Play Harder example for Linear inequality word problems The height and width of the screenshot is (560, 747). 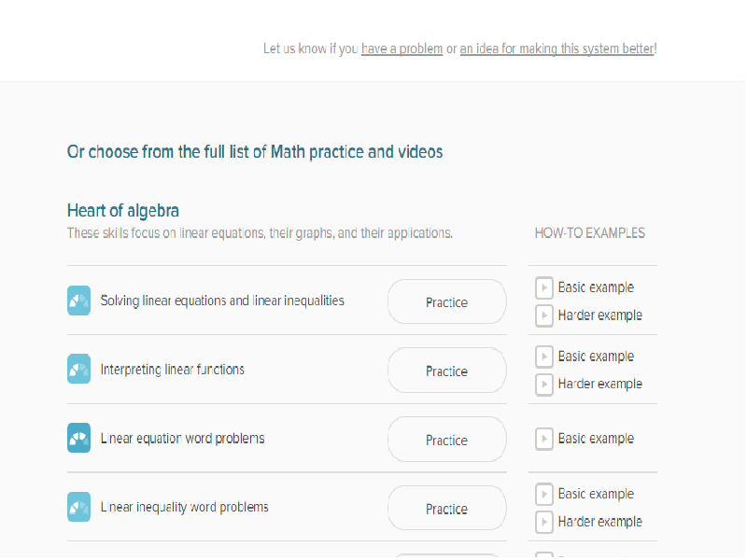544,522
